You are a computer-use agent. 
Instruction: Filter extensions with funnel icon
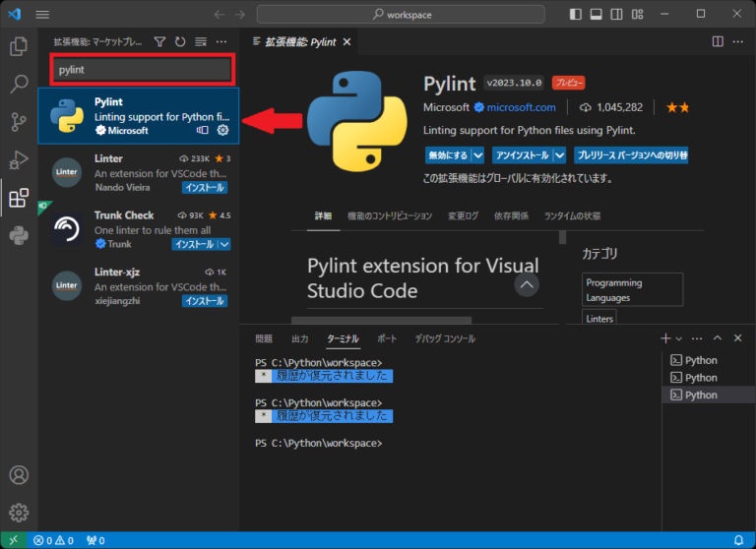click(x=159, y=42)
